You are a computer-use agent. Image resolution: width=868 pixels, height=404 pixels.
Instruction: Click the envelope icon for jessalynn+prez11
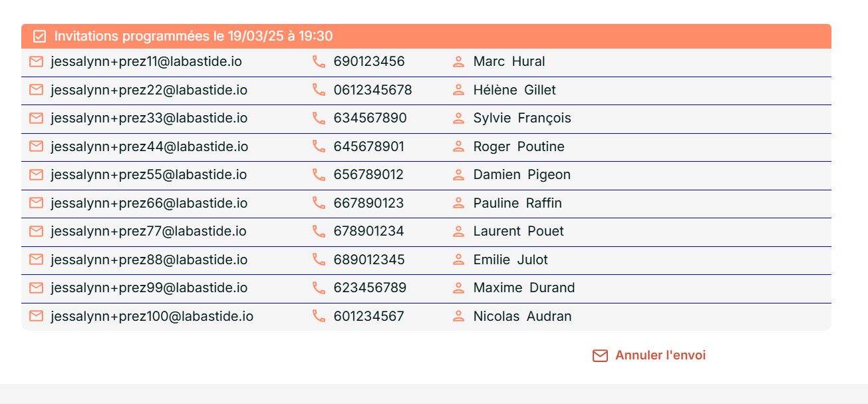[37, 62]
